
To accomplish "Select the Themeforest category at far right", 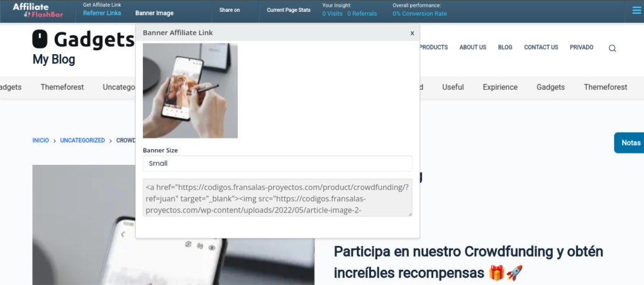I will pos(606,87).
